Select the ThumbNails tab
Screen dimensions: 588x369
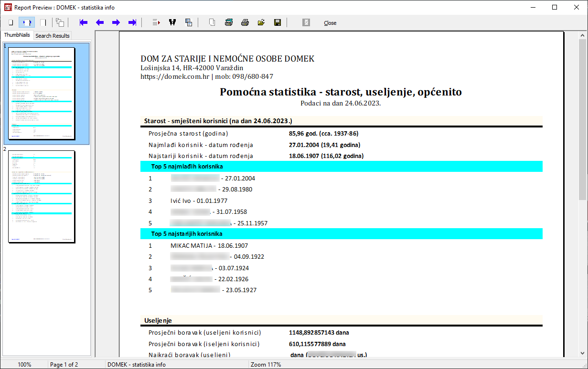[17, 35]
